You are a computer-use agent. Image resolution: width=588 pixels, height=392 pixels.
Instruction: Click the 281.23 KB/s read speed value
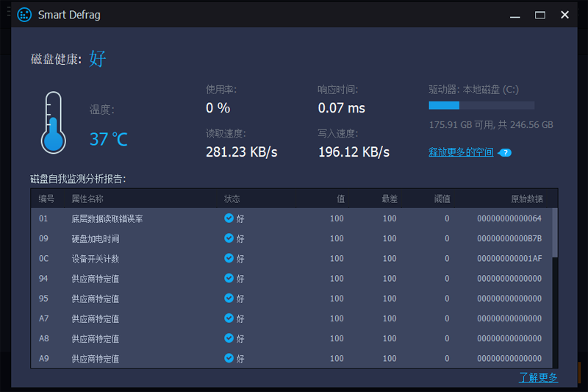coord(242,152)
